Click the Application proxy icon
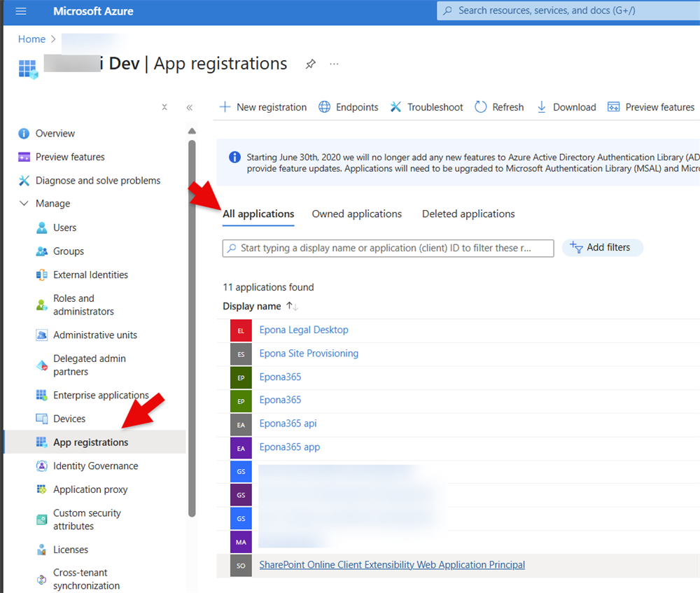The width and height of the screenshot is (700, 593). pos(41,489)
